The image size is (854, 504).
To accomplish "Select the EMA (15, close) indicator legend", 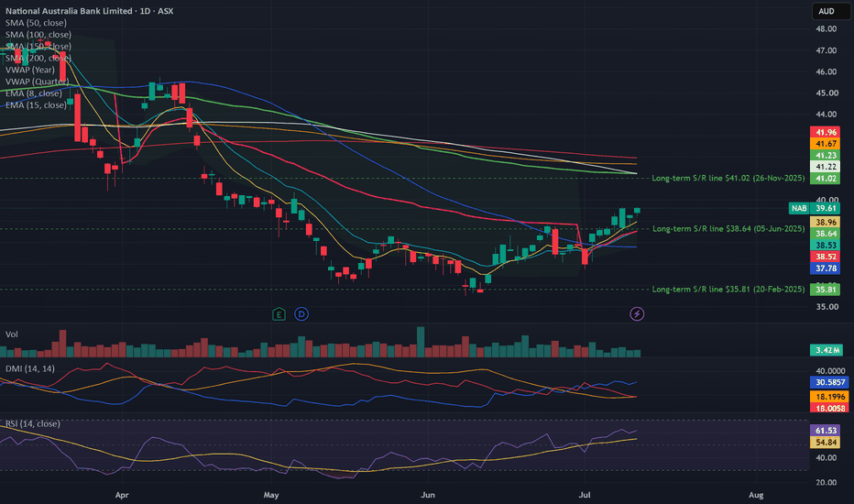I will tap(36, 105).
